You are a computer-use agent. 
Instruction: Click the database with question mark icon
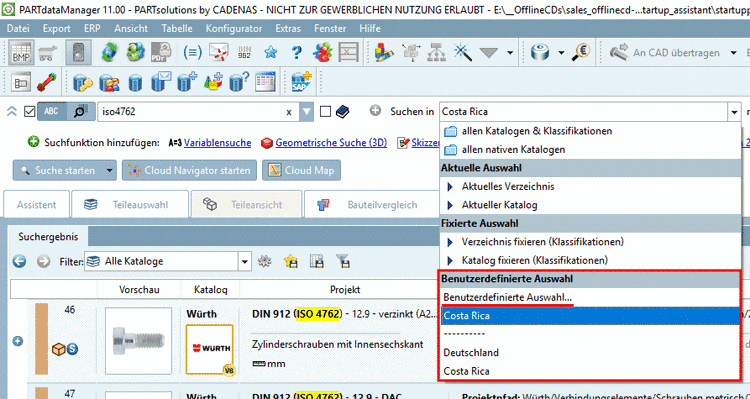pyautogui.click(x=239, y=82)
